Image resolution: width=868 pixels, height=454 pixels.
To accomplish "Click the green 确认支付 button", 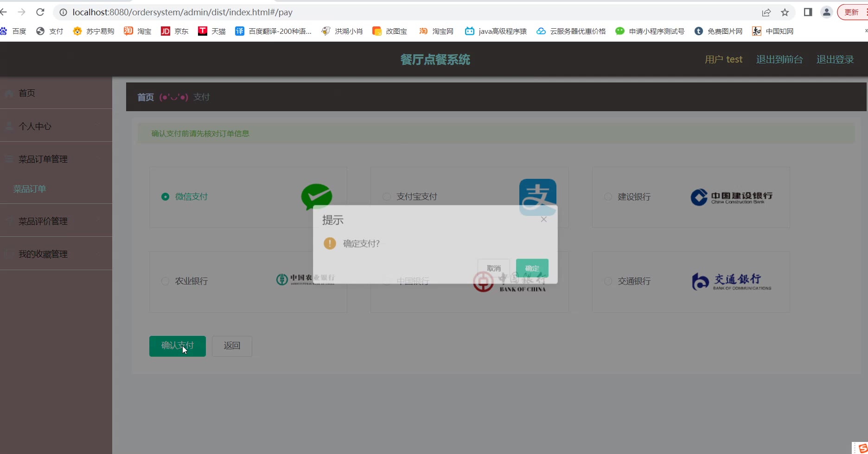I will click(178, 346).
